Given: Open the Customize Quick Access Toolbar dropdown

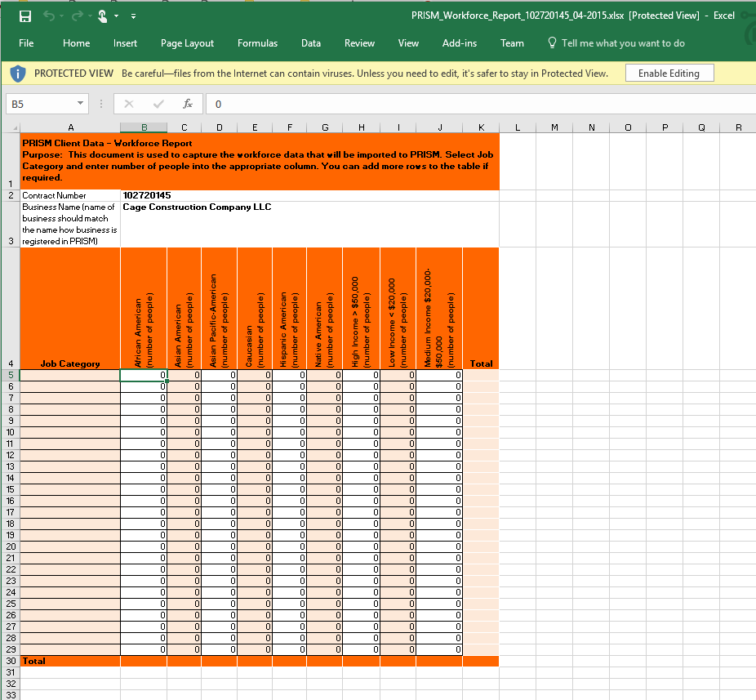Looking at the screenshot, I should pos(133,16).
